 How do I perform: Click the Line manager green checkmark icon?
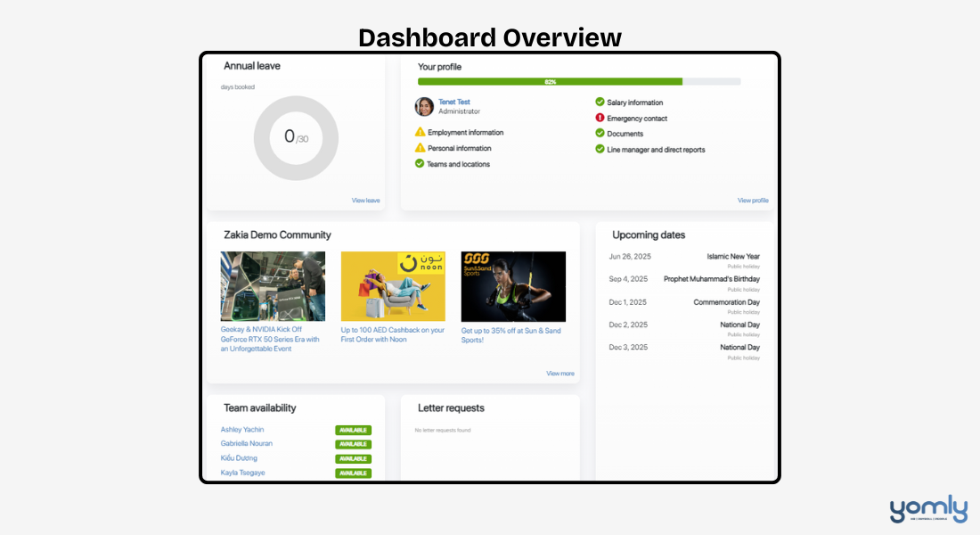(600, 149)
